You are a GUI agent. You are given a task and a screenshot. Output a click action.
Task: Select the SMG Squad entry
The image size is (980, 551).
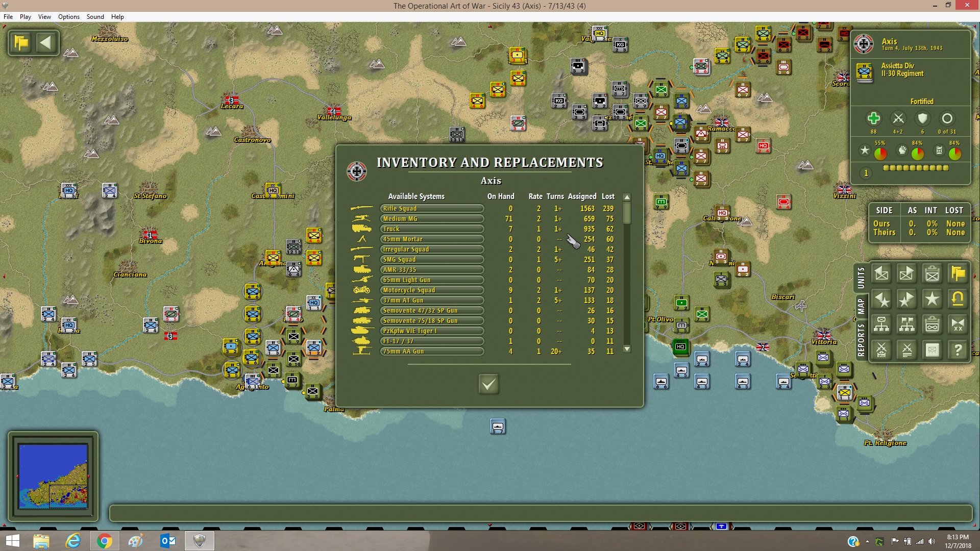432,259
